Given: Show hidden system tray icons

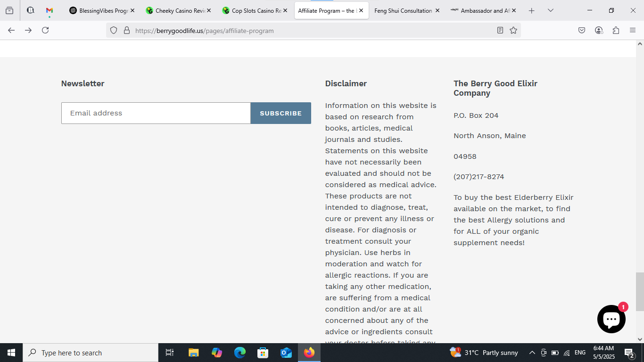Looking at the screenshot, I should point(532,353).
